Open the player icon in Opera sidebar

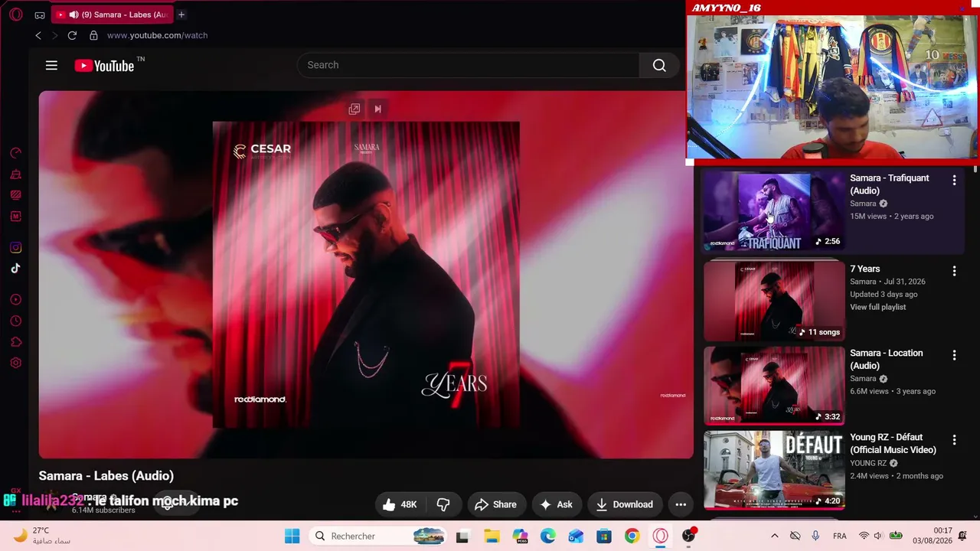15,299
